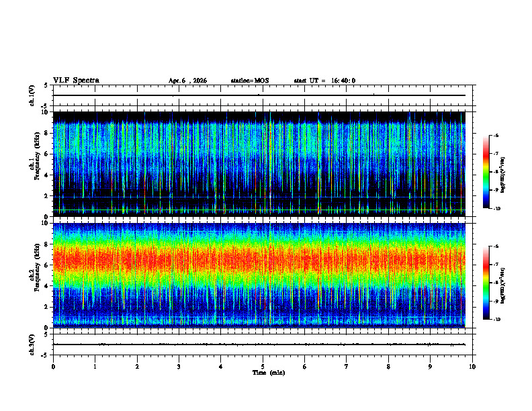Select the date text "Apr. 6 , 2026"

coord(187,81)
